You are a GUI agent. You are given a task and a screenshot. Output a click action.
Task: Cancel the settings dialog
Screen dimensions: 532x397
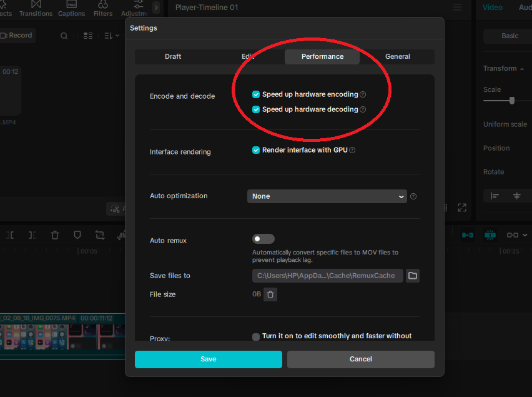[361, 359]
